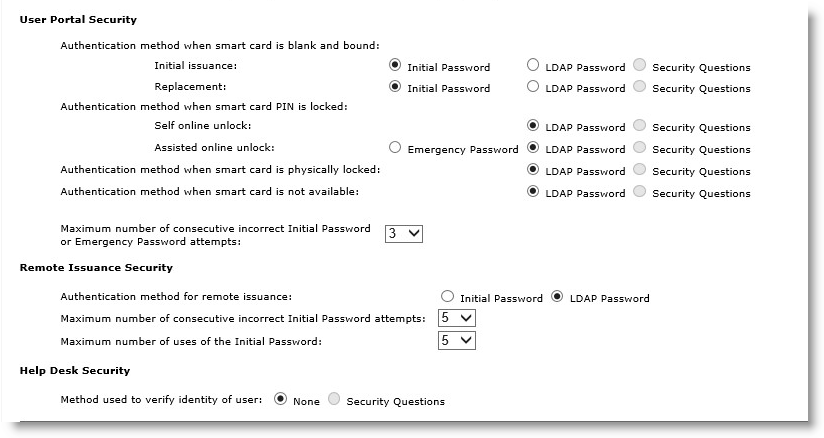Choose Initial Password for Replacement

395,86
